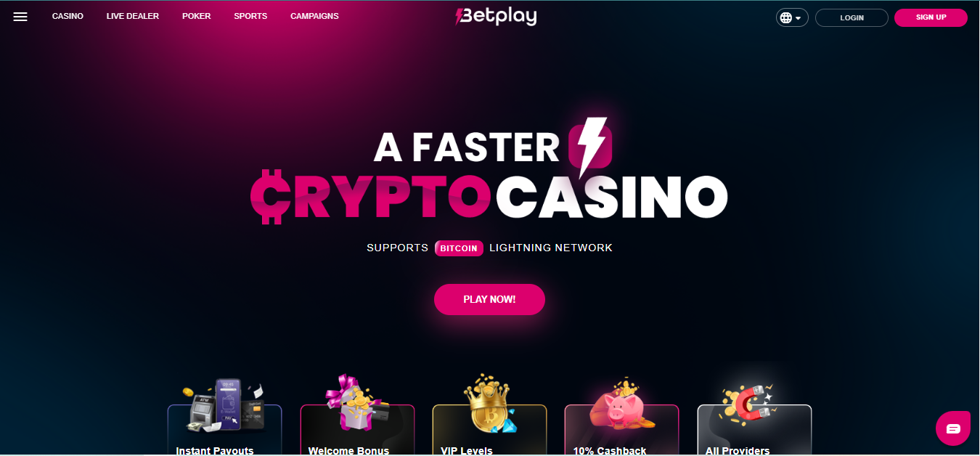Open the Live Dealer menu item
Viewport: 980px width, 456px height.
133,16
